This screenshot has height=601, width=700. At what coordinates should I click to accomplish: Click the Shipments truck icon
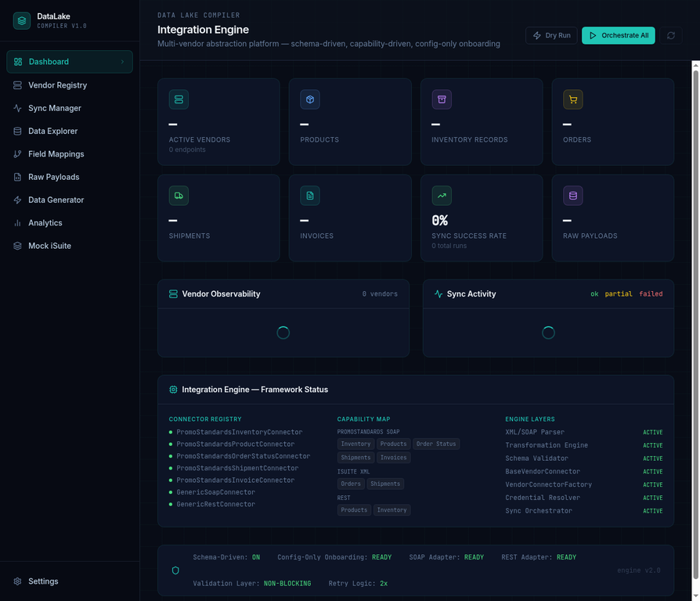(x=179, y=196)
